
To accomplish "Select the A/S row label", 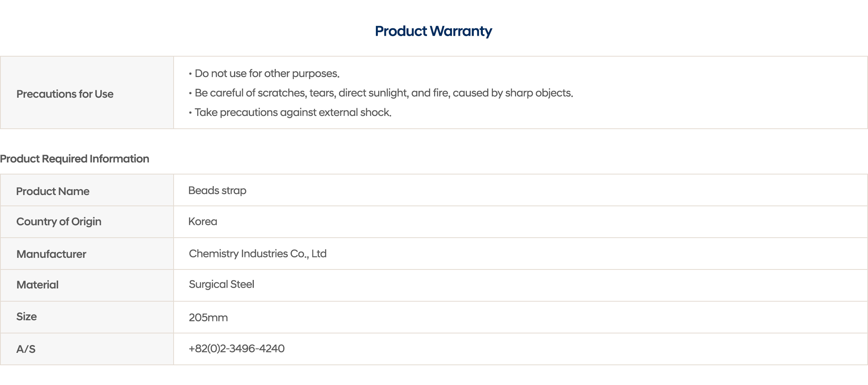I will 26,349.
